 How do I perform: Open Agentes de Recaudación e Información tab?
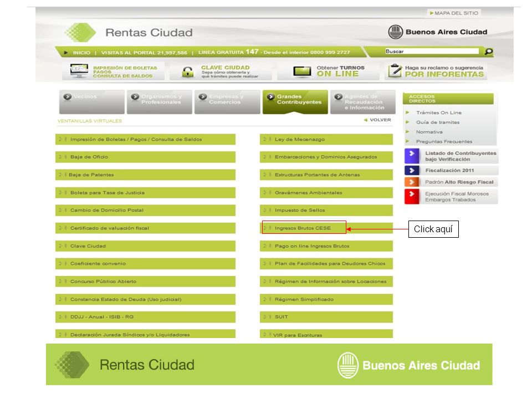pos(363,102)
